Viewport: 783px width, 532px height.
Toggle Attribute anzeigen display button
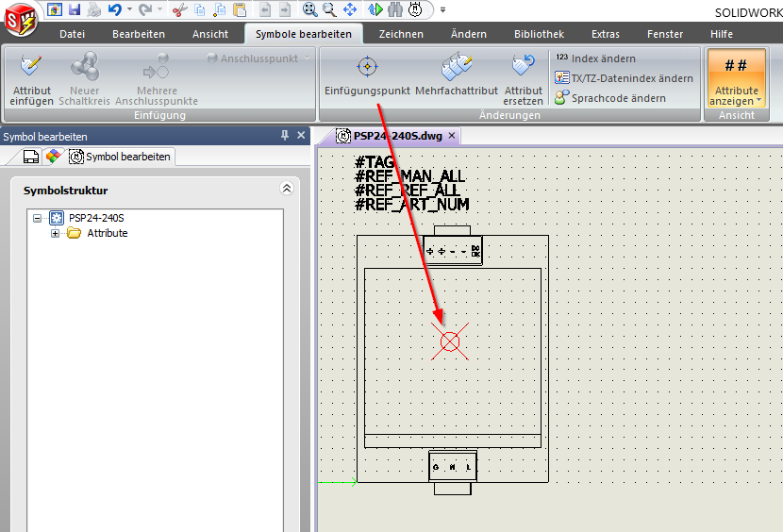pyautogui.click(x=736, y=78)
